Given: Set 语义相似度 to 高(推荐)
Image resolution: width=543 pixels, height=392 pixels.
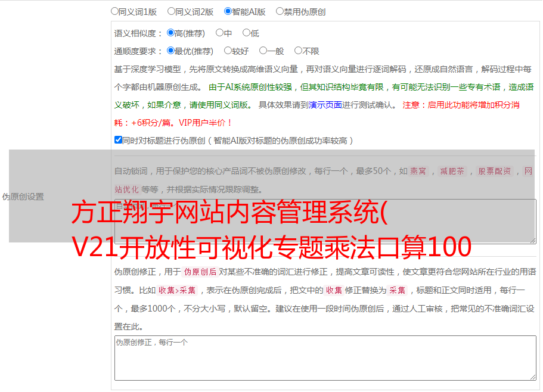Looking at the screenshot, I should pos(170,33).
